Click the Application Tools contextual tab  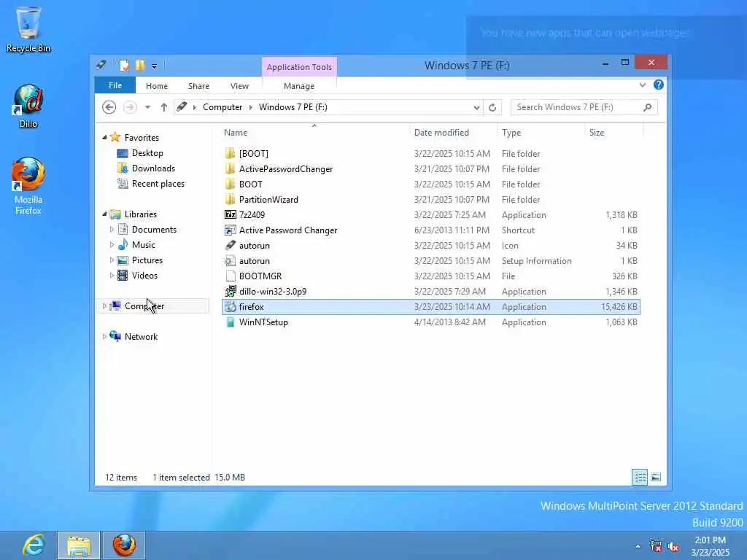(x=299, y=67)
